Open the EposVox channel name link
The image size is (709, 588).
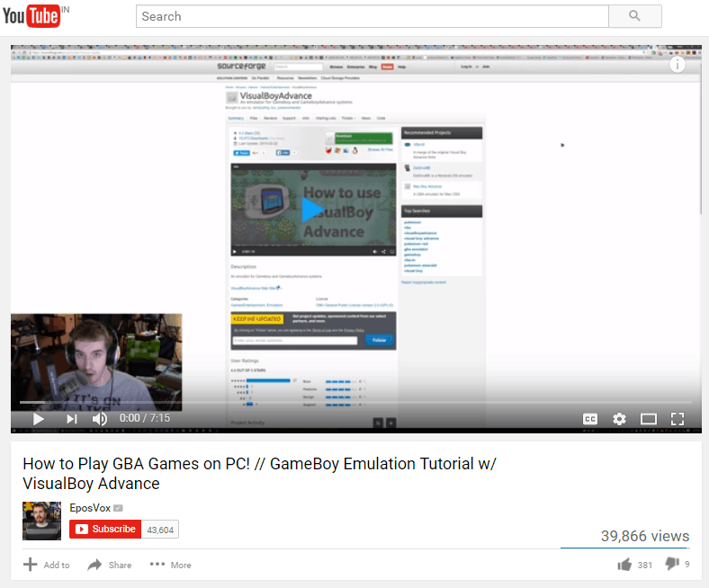[90, 508]
